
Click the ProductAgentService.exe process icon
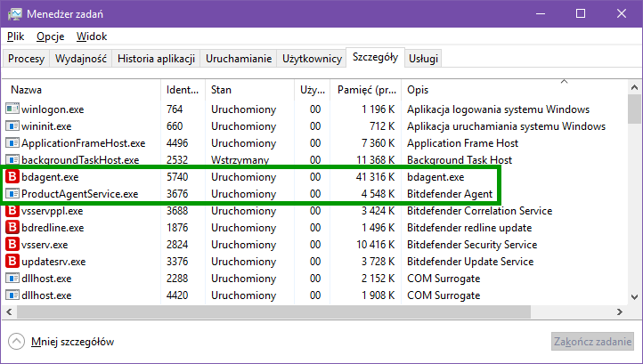12,193
